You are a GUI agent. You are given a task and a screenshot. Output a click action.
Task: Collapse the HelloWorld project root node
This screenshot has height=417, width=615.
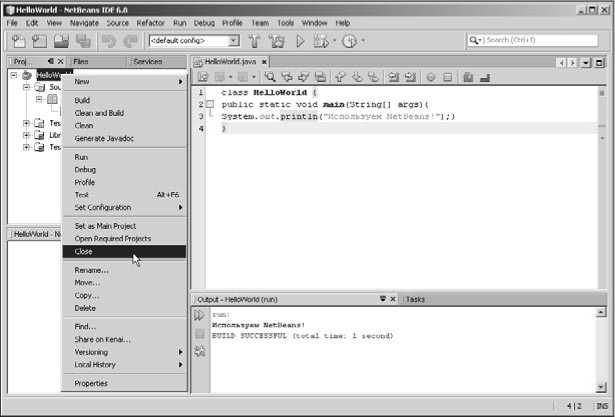14,75
